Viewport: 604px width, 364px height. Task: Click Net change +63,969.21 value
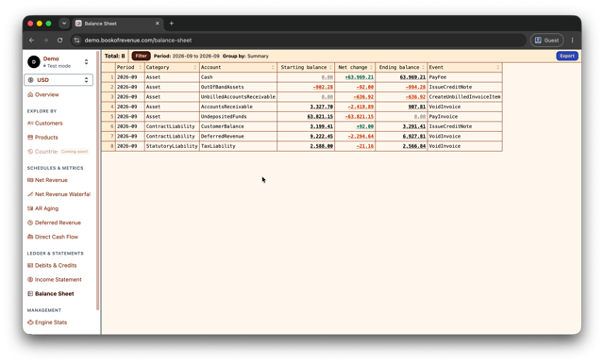coord(359,77)
